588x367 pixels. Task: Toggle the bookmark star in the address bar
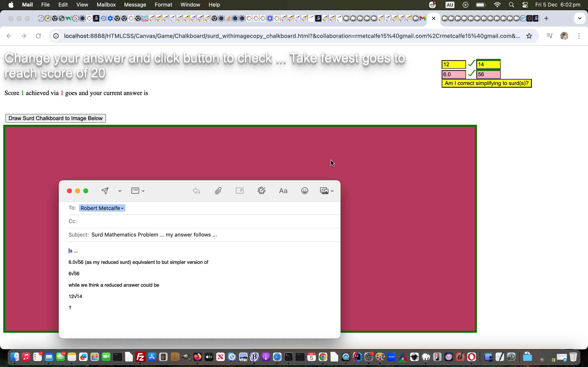tap(529, 36)
